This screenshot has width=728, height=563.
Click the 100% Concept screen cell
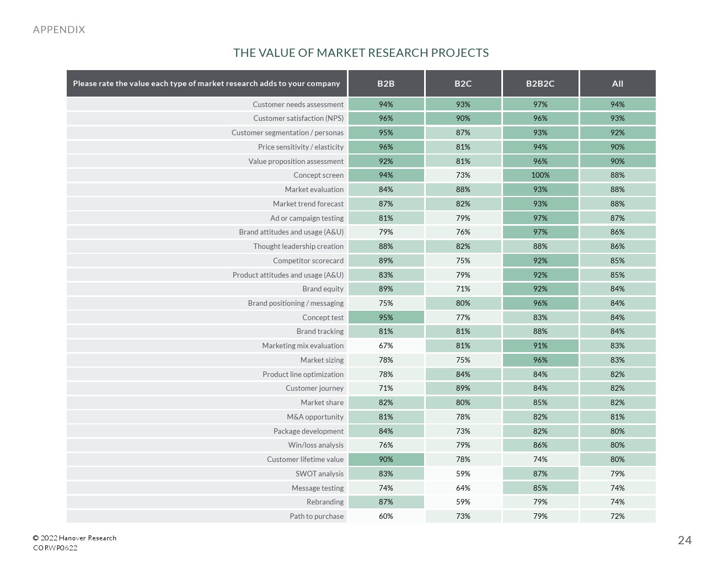pos(540,176)
